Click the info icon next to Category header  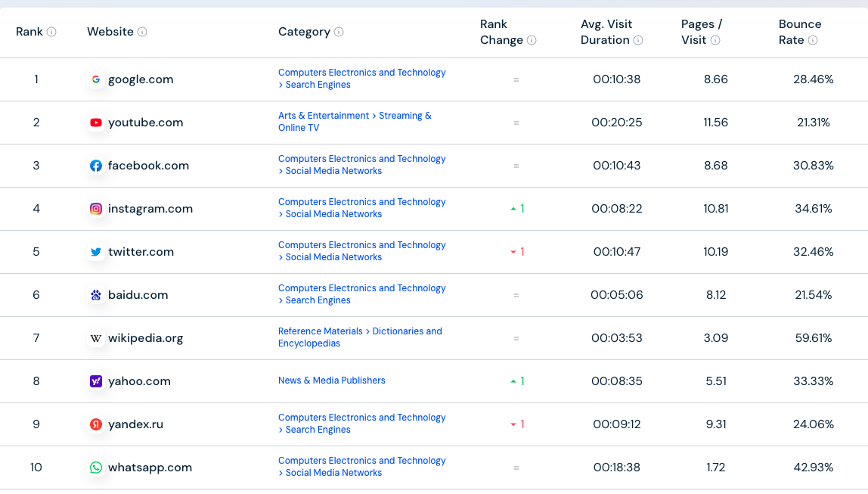339,32
